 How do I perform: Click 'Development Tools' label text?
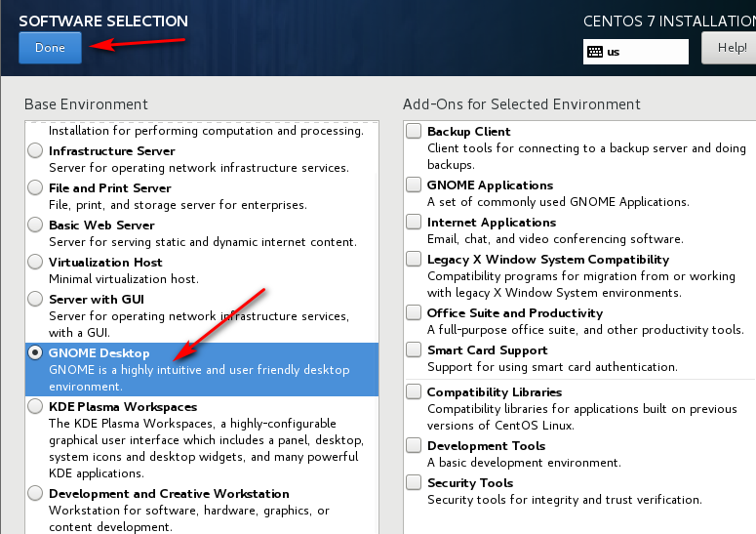(487, 446)
